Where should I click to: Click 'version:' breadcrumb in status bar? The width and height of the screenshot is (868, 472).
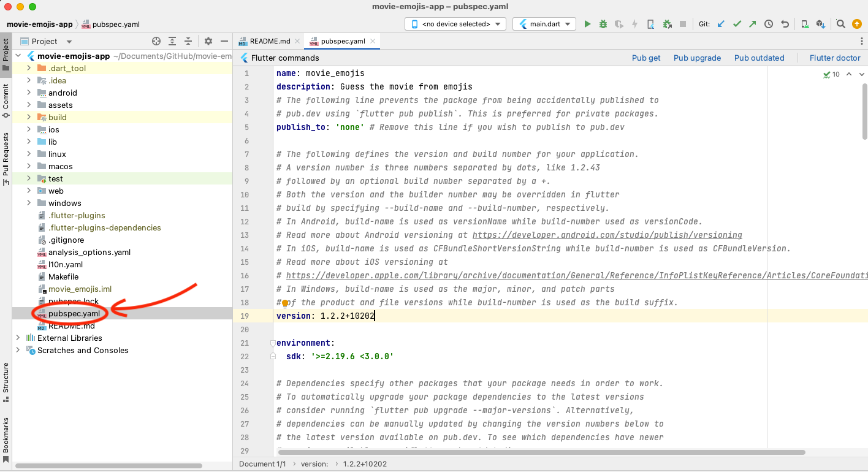[314, 464]
